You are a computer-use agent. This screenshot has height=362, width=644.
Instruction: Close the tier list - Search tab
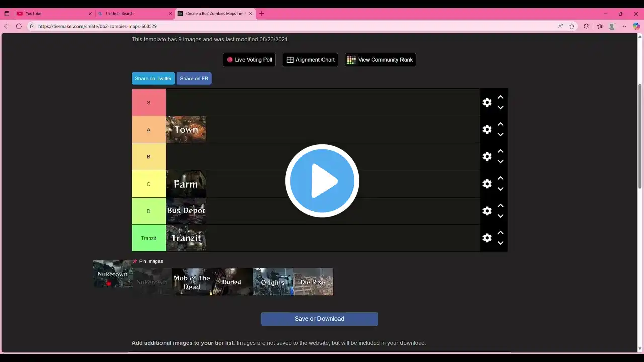click(x=170, y=14)
